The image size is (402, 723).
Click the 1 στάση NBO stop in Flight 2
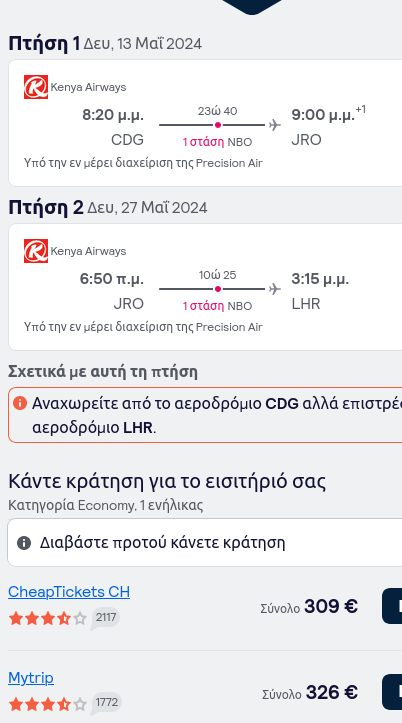217,306
